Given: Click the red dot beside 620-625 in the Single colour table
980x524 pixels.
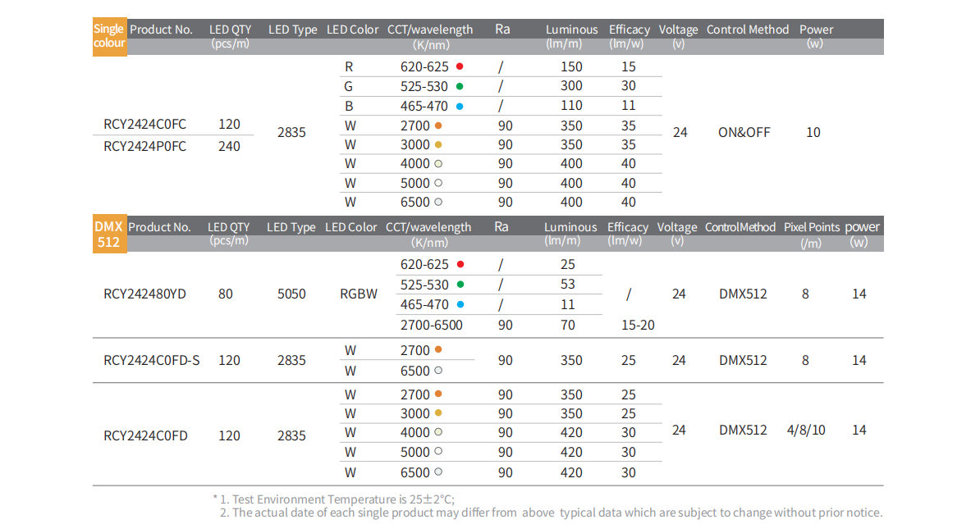Looking at the screenshot, I should [460, 66].
